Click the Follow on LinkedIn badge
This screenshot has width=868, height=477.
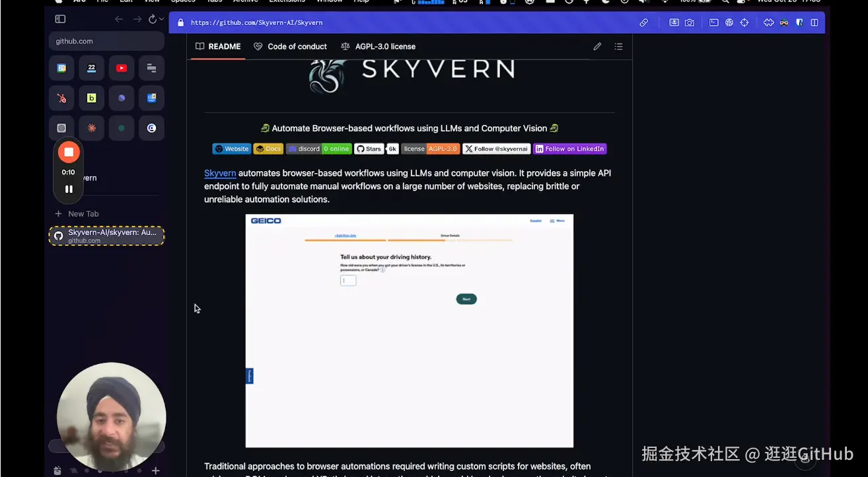[x=569, y=149]
